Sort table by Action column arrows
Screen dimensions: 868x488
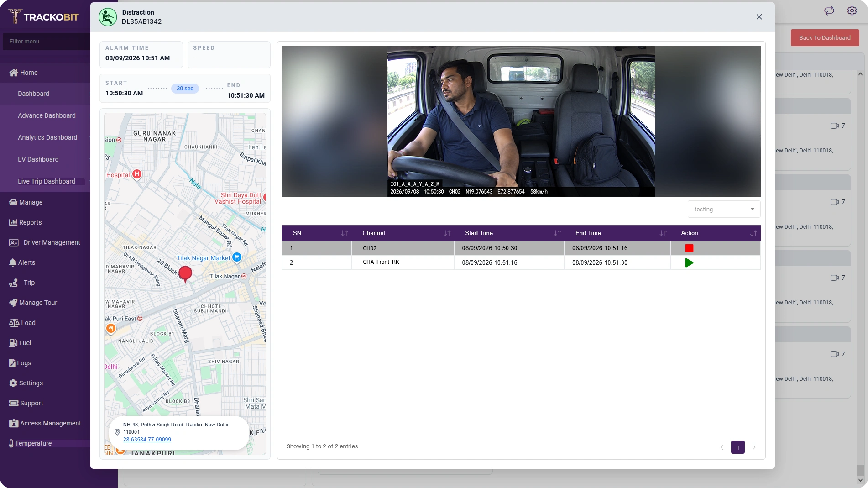click(753, 233)
